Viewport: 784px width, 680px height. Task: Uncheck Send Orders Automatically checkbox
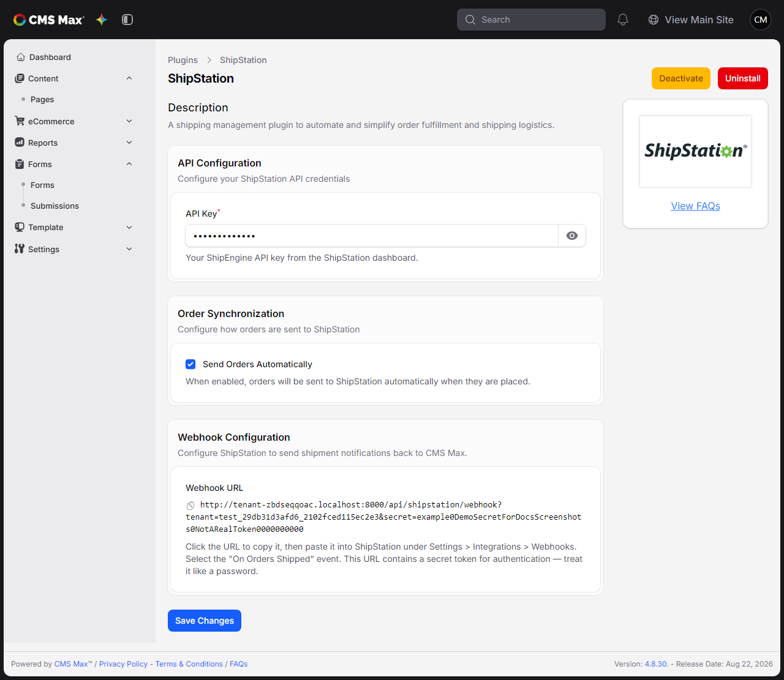[190, 364]
